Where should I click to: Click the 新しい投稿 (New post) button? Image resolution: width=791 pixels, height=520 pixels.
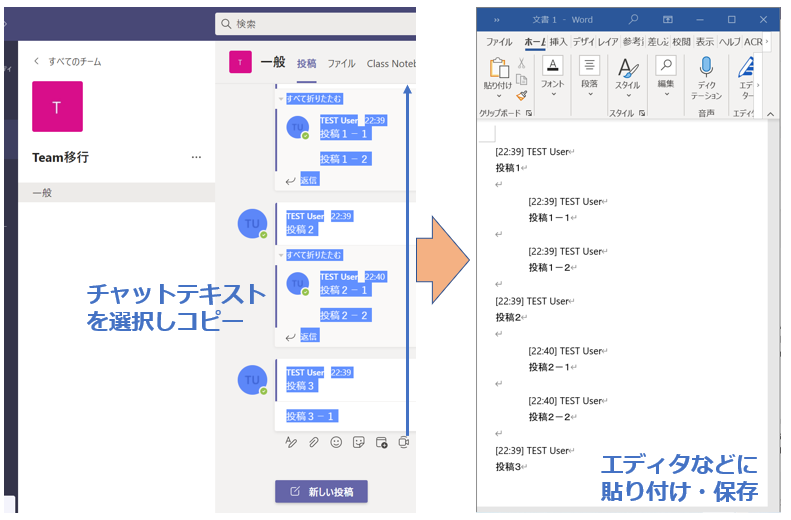321,491
